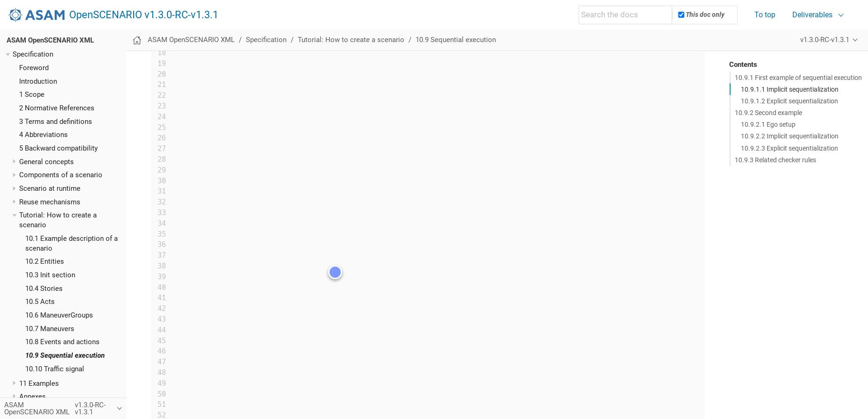Viewport: 868px width, 419px height.
Task: Jump to 10.9.2.3 Explicit sequentialization
Action: click(789, 148)
